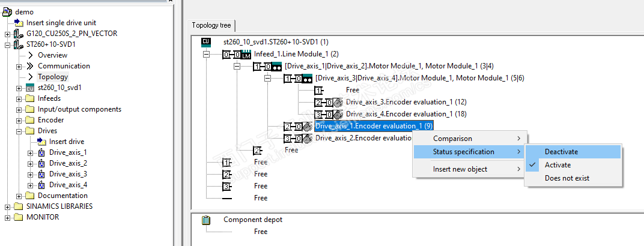Click the Component depot clipboard icon

pos(206,220)
